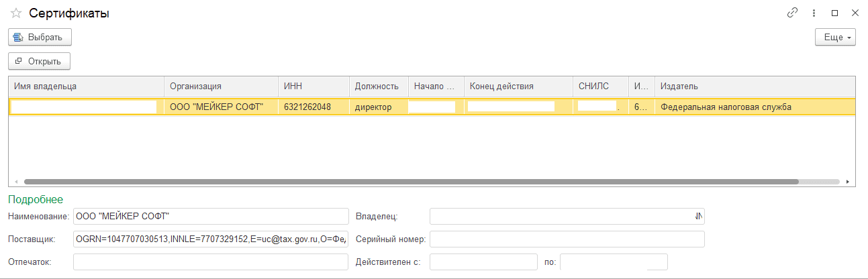
Task: Open the three-dot window options menu
Action: coord(814,13)
